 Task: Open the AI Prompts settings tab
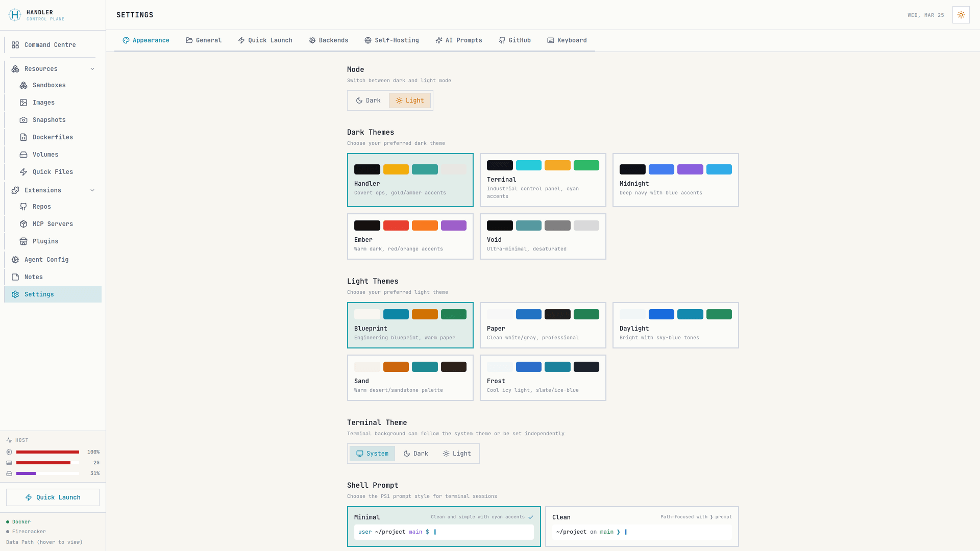(x=458, y=40)
